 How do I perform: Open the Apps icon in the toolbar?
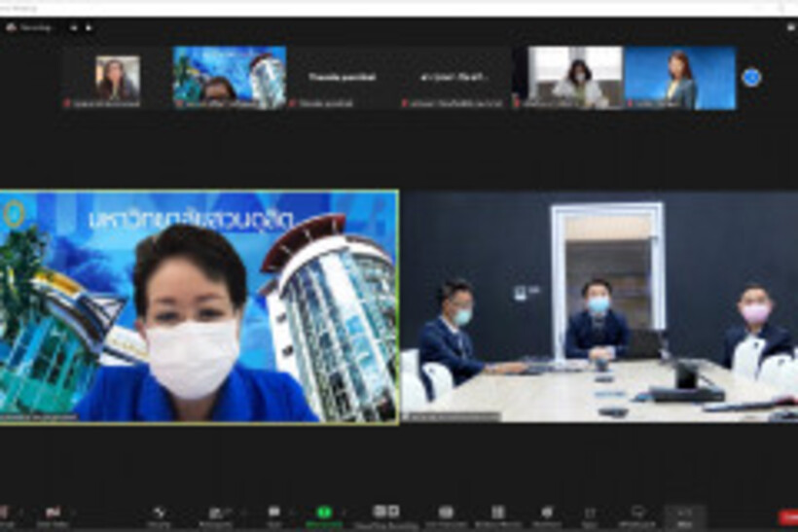pos(590,514)
